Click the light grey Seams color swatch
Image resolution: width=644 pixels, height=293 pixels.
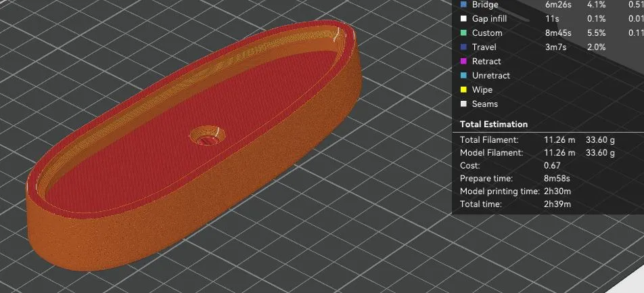(463, 104)
